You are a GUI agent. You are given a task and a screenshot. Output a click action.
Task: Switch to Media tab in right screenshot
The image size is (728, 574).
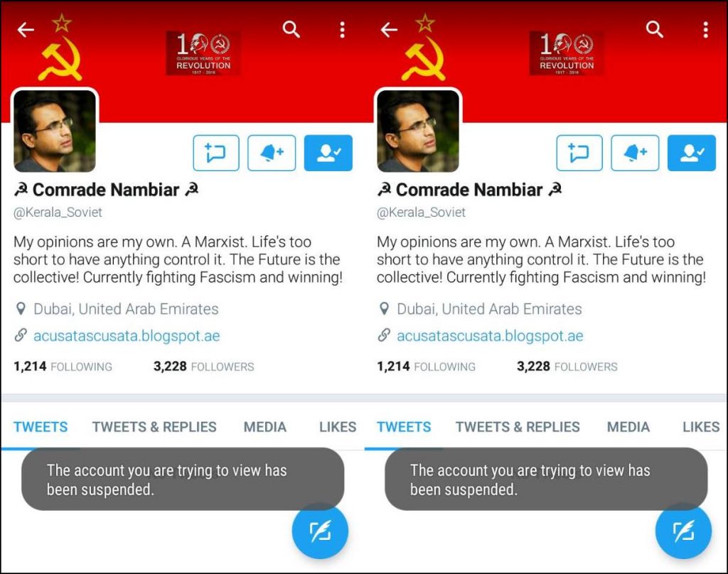point(628,427)
